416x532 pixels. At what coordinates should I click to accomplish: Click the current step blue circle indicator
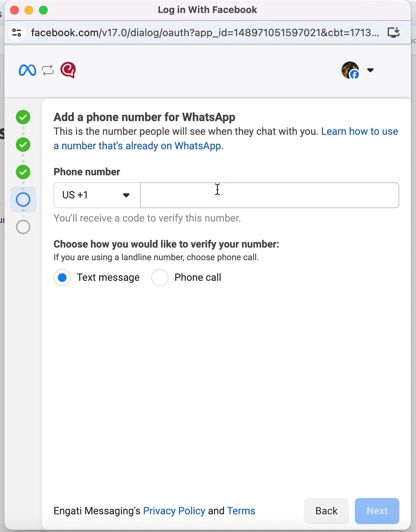(x=23, y=199)
